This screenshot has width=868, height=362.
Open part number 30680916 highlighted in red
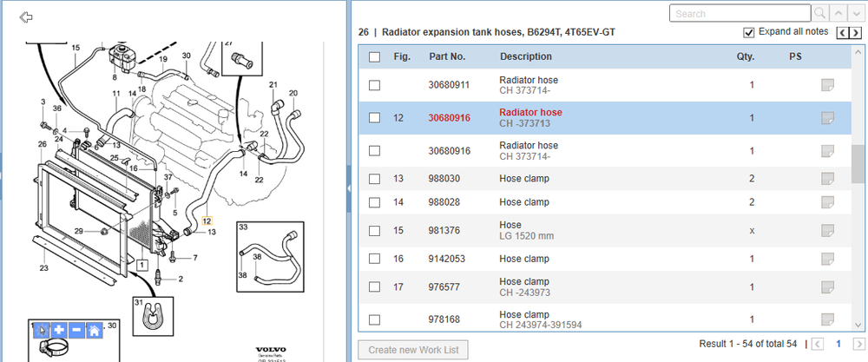click(449, 118)
